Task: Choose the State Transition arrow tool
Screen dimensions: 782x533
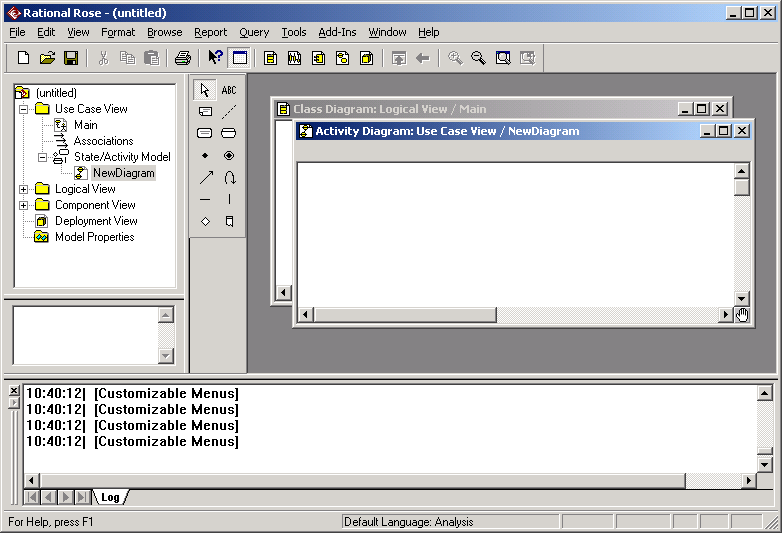Action: tap(205, 178)
